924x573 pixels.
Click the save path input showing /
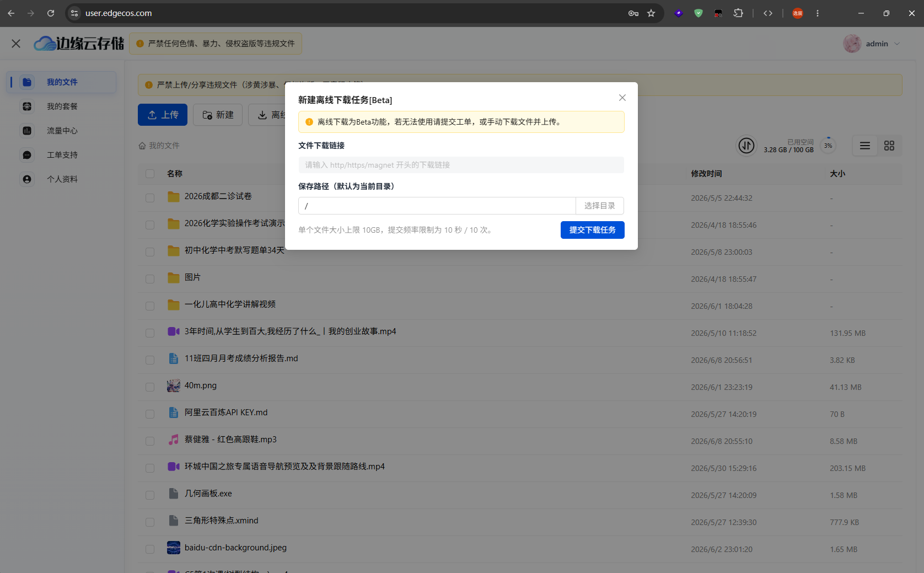[x=437, y=206]
